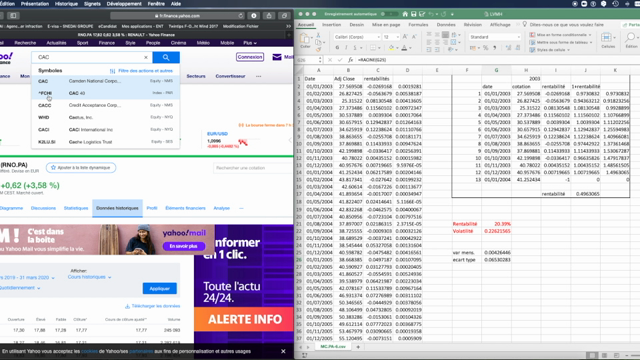Viewport: 640px width, 360px height.
Task: Toggle the Enregistrement automatique switch
Action: coord(391,14)
